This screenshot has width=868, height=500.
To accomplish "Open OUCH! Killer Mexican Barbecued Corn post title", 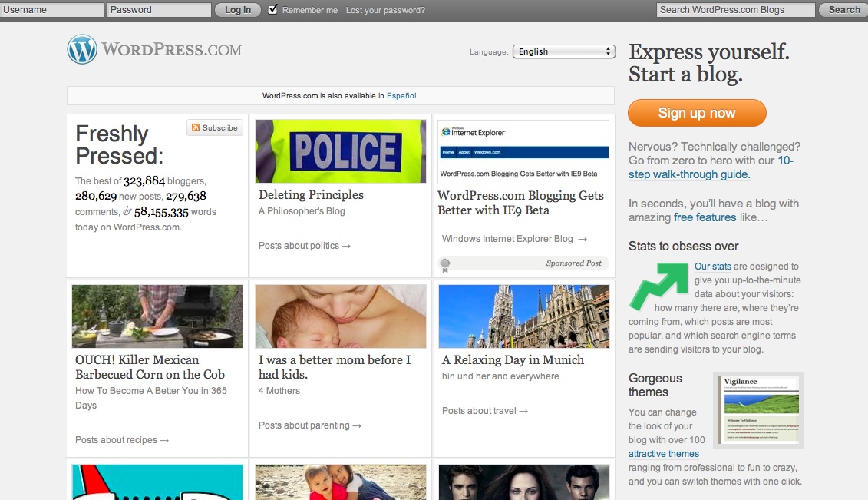I will [150, 367].
